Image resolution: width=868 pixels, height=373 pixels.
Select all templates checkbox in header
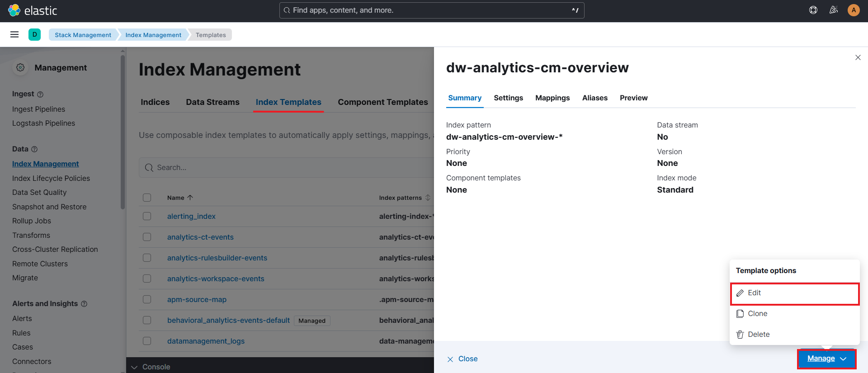pos(147,198)
